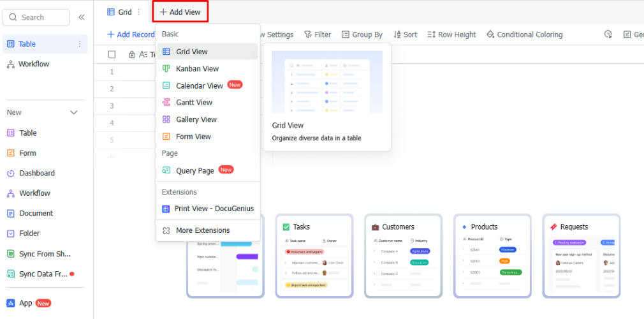Open the history clock icon in toolbar
Viewport: 644px width, 319px height.
pos(608,34)
